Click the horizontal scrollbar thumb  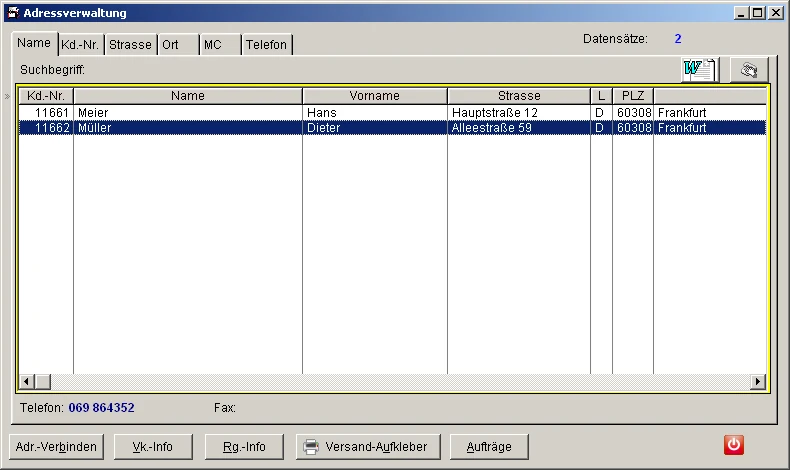click(43, 382)
